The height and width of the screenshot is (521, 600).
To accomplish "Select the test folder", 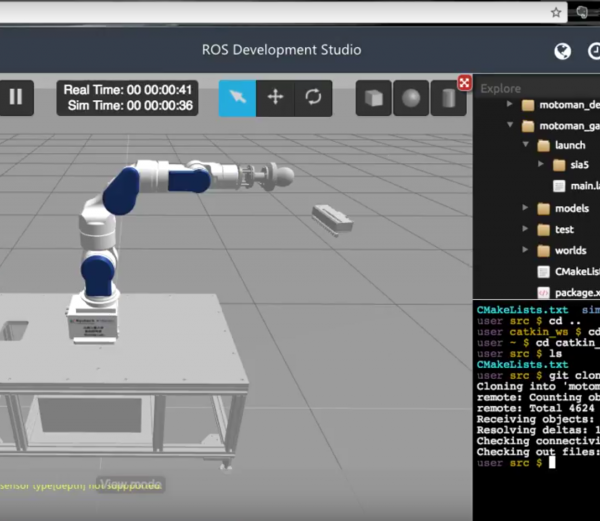I will [564, 229].
